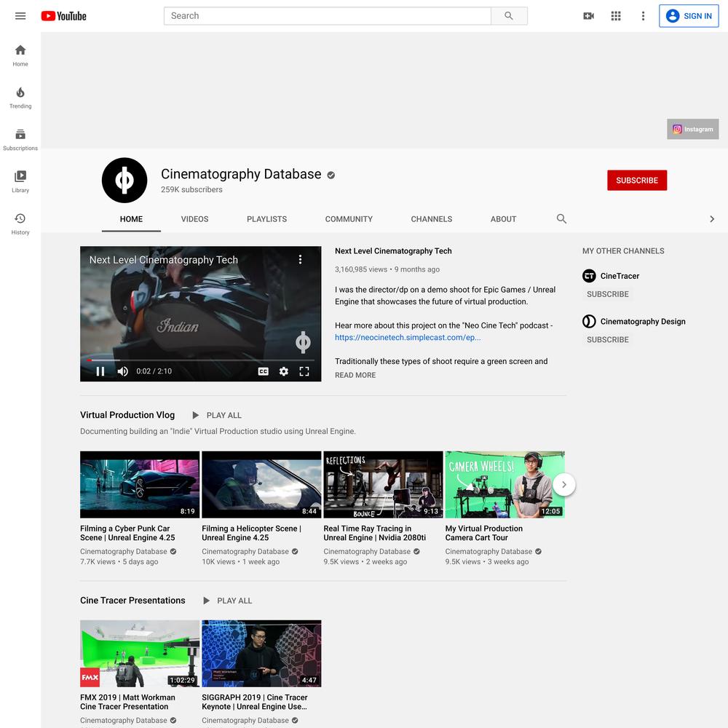This screenshot has width=728, height=728.
Task: Open the top-bar settings three-dot menu
Action: coord(643,16)
